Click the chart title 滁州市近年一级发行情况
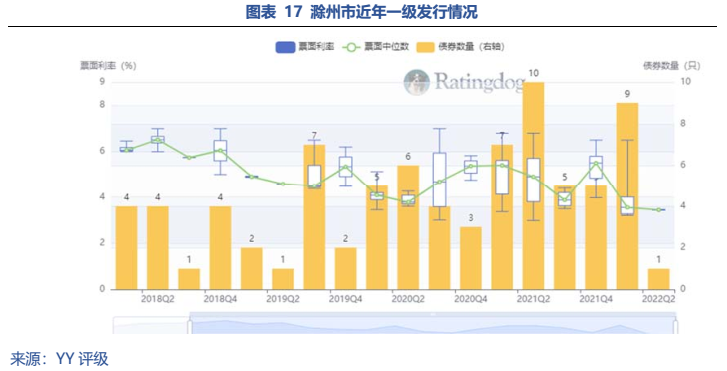The width and height of the screenshot is (727, 371). pos(394,12)
